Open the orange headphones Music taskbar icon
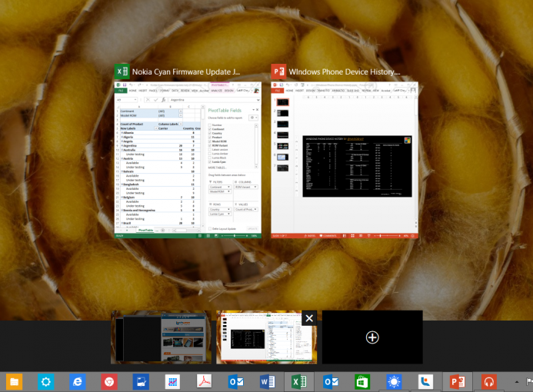Viewport: 533px width, 392px height. click(489, 382)
